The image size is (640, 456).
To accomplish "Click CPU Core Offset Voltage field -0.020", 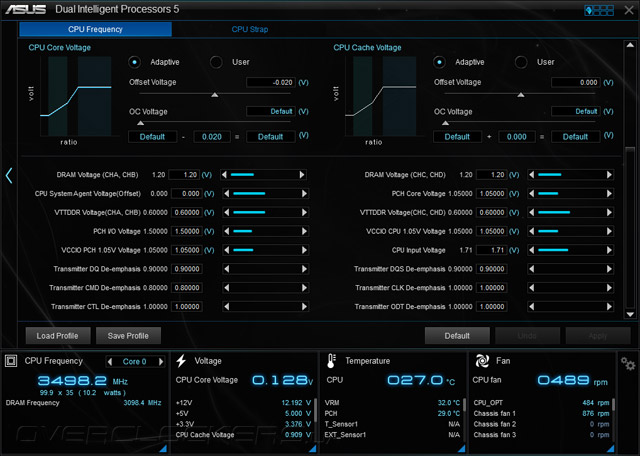I will point(271,82).
